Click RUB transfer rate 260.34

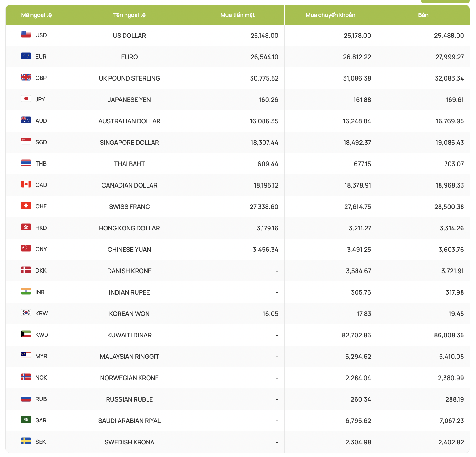(x=361, y=399)
